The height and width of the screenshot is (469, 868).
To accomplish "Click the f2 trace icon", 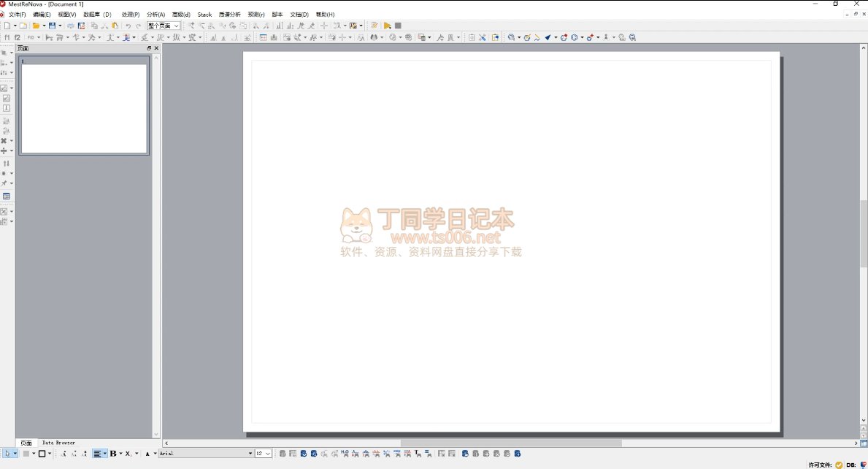I will point(18,38).
